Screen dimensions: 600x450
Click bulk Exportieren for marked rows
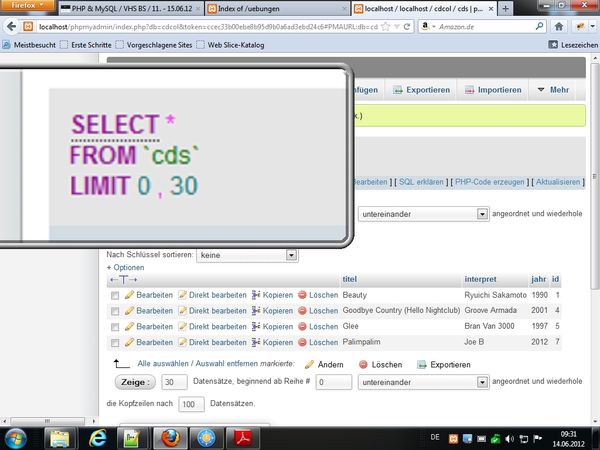click(444, 364)
